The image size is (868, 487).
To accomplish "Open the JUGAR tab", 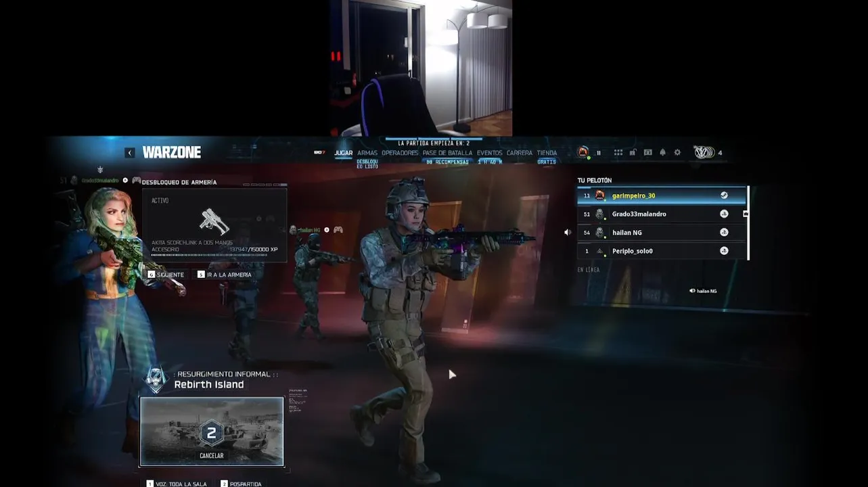I will coord(343,153).
